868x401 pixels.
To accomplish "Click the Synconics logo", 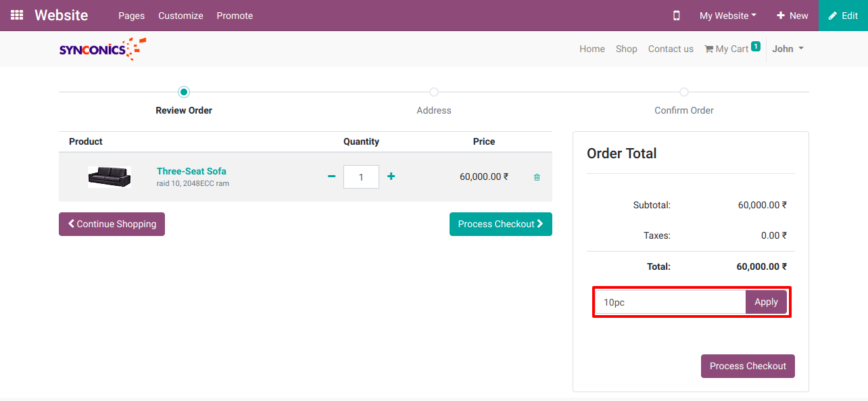I will pyautogui.click(x=102, y=49).
